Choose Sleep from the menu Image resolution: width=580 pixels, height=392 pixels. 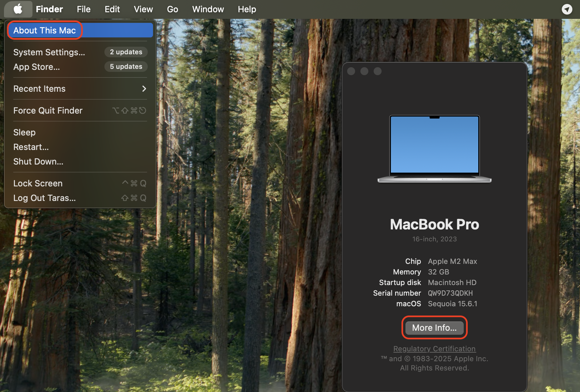(24, 132)
